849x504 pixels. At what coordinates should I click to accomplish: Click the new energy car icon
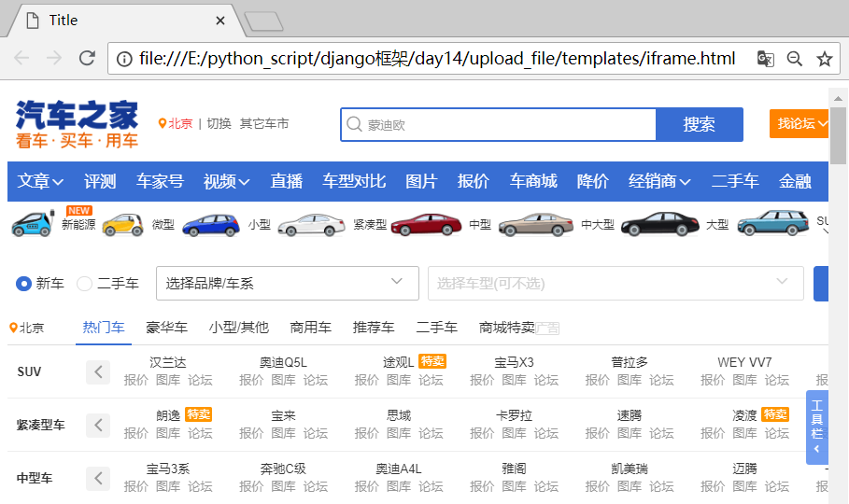(33, 223)
